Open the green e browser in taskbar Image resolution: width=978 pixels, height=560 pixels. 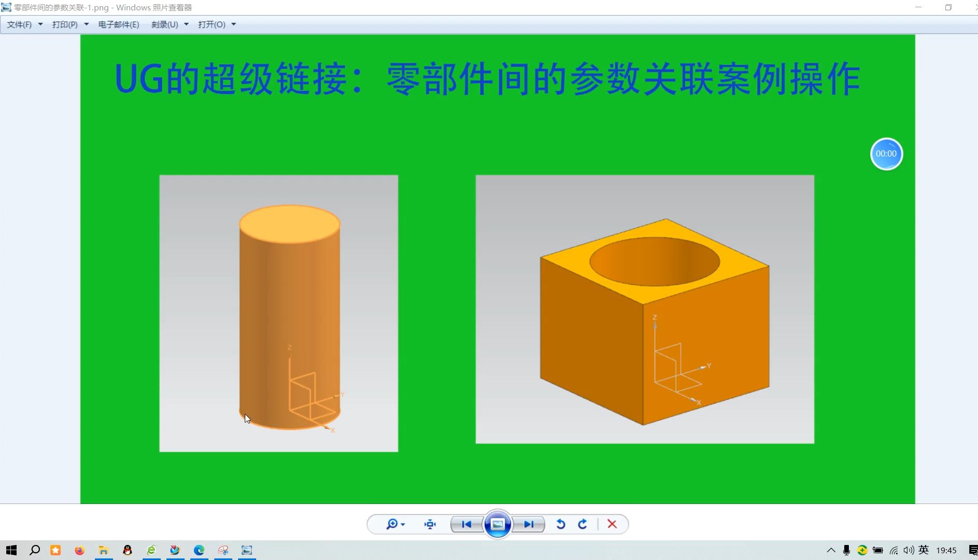point(151,550)
